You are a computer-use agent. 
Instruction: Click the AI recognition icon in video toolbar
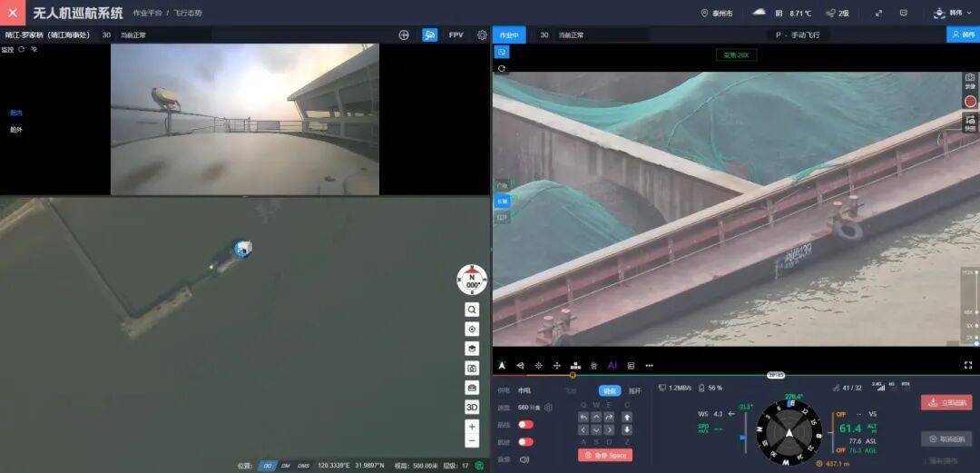pos(612,365)
